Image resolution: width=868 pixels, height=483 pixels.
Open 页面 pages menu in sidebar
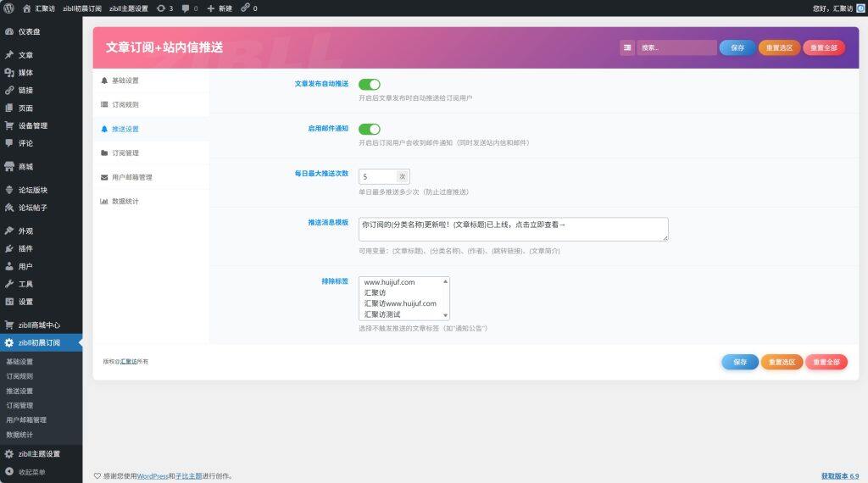[41, 108]
